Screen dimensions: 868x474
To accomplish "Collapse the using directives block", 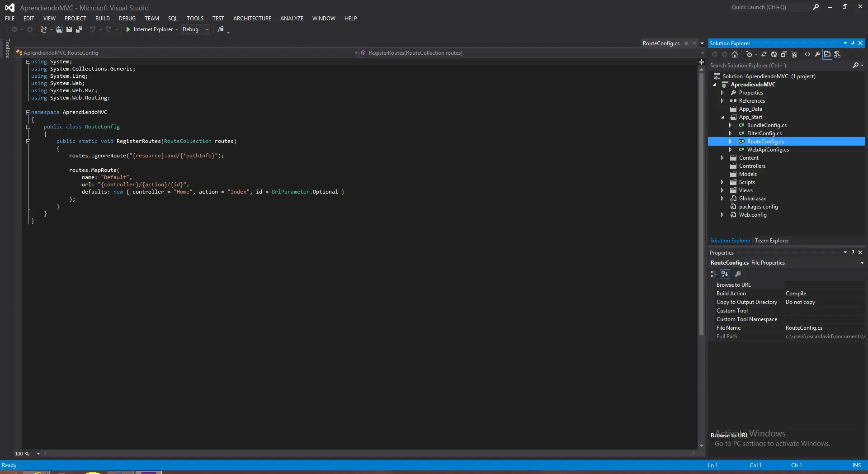I will [28, 62].
